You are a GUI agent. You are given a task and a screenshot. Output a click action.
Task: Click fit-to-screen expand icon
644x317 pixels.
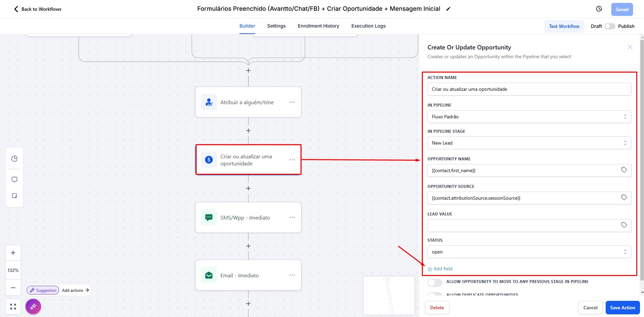(x=13, y=307)
